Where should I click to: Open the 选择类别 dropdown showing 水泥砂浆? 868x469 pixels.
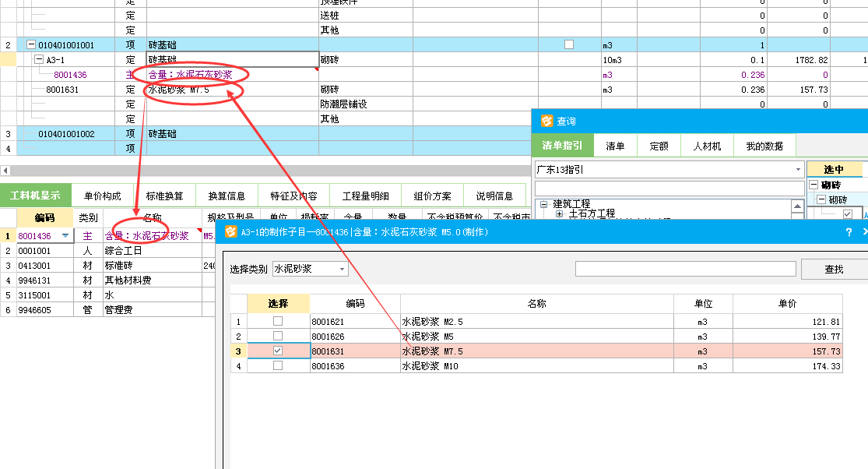(342, 269)
